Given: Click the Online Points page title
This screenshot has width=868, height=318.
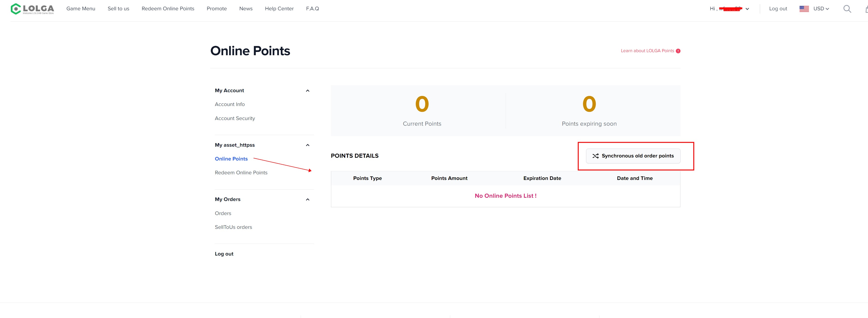Looking at the screenshot, I should pyautogui.click(x=250, y=51).
